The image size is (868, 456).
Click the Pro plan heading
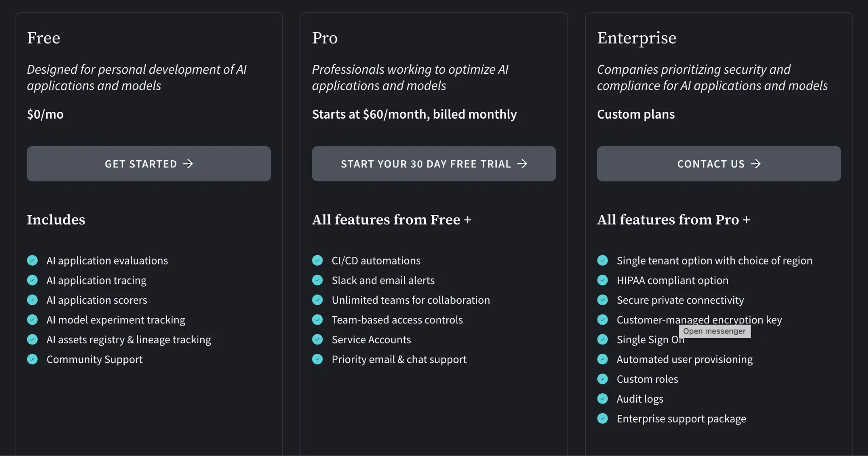pyautogui.click(x=325, y=38)
